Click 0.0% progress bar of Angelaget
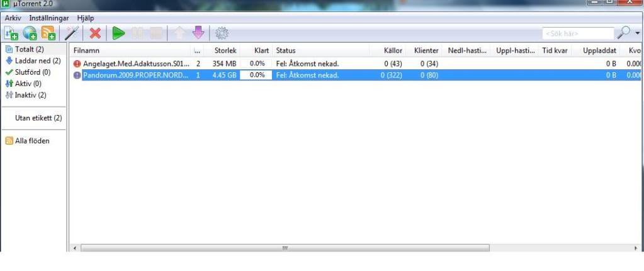Viewport: 644px width, 271px height. [x=256, y=64]
